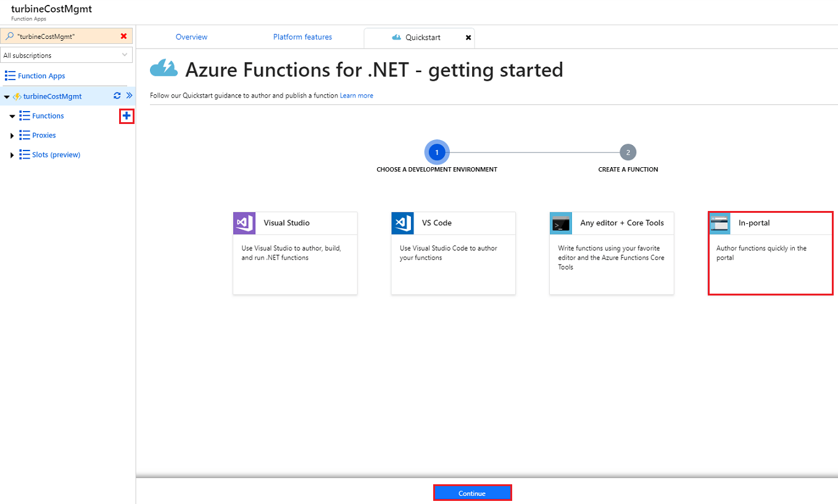Click the In-portal browser window icon
Screen dimensions: 838x504
pos(720,223)
